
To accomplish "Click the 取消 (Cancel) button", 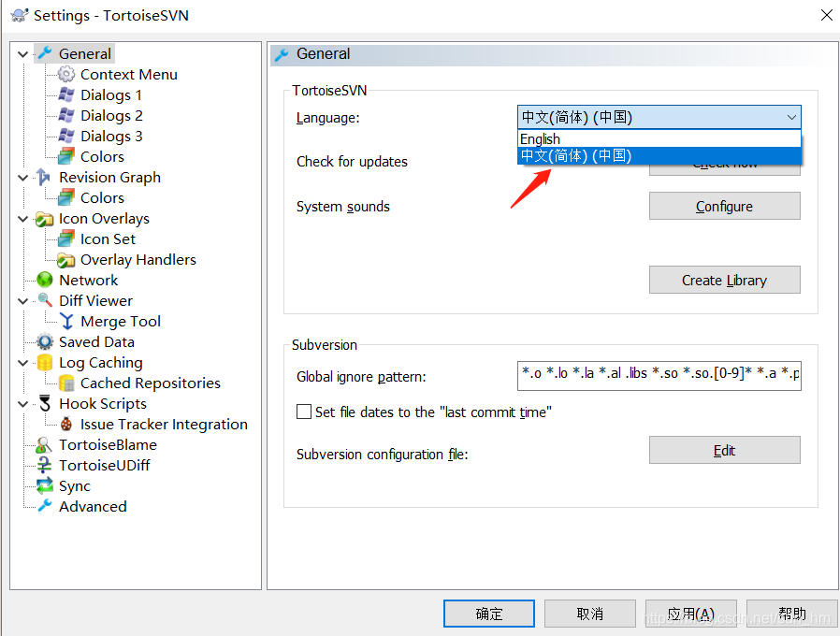I will tap(590, 614).
